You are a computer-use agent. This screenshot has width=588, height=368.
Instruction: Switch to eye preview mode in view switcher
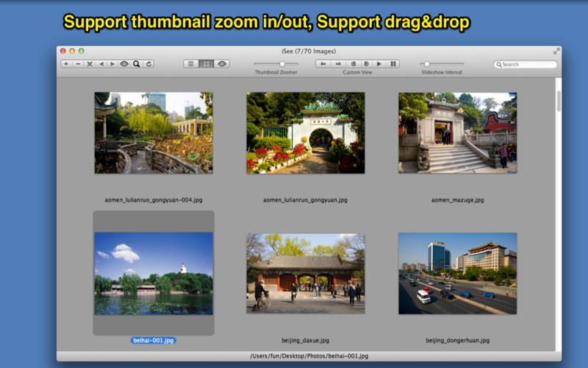[x=222, y=64]
